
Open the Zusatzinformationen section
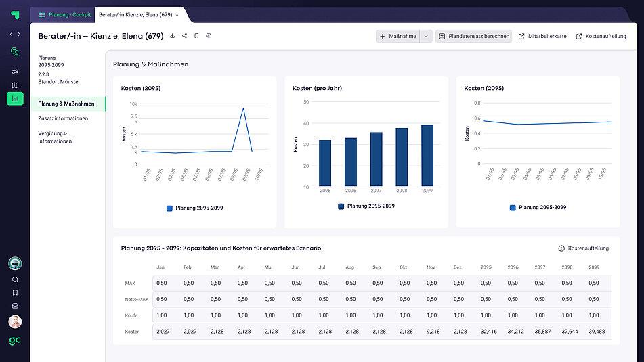[x=63, y=118]
